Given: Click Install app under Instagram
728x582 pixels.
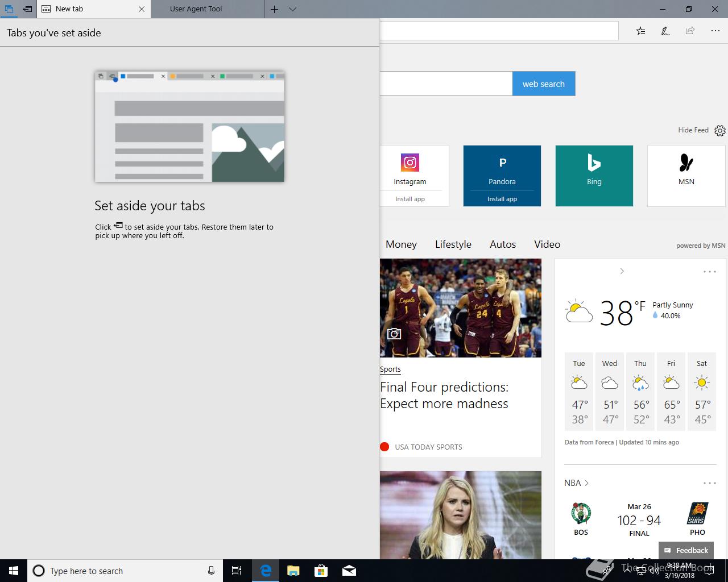Looking at the screenshot, I should [410, 199].
